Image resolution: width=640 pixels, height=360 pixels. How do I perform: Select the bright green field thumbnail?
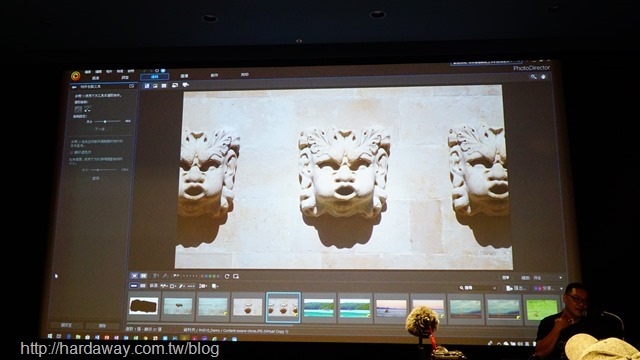coord(542,310)
